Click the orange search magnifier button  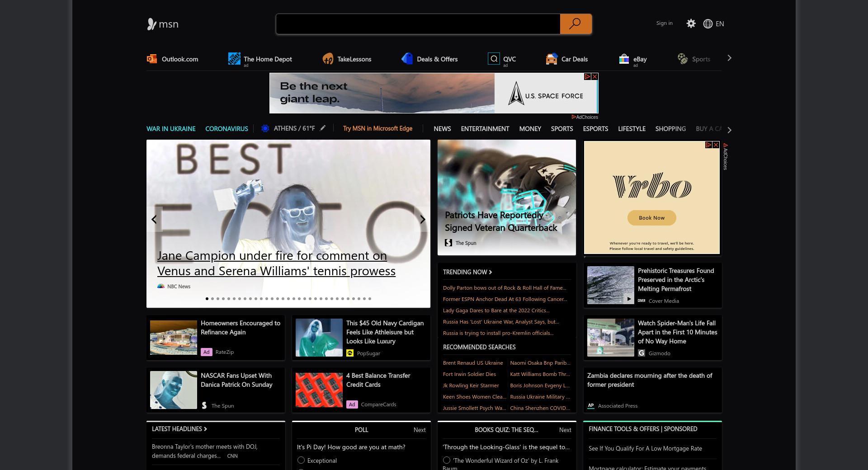coord(576,24)
